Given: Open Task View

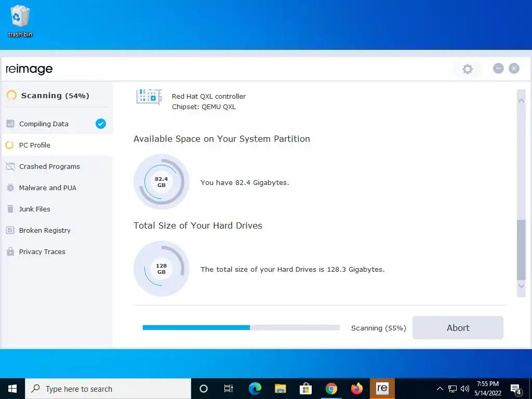Looking at the screenshot, I should pos(229,389).
